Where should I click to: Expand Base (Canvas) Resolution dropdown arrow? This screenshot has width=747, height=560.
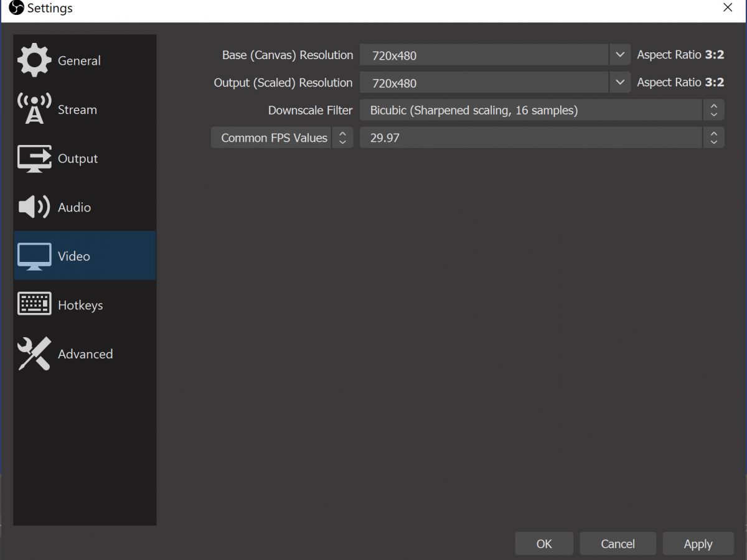click(619, 55)
